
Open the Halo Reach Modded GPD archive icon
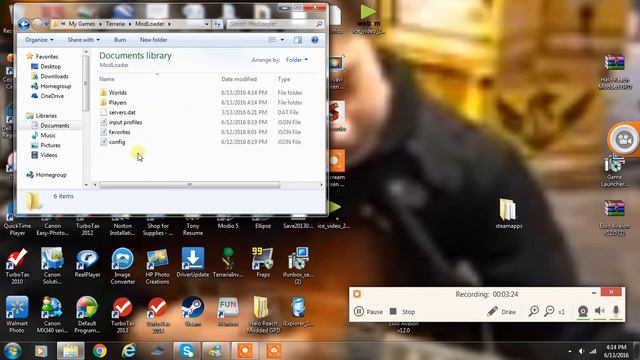pyautogui.click(x=615, y=72)
